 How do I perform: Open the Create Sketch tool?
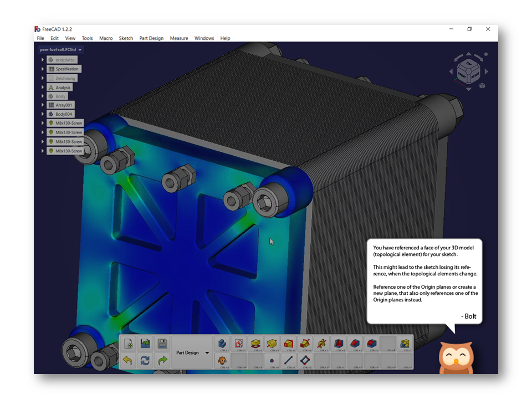tap(239, 345)
